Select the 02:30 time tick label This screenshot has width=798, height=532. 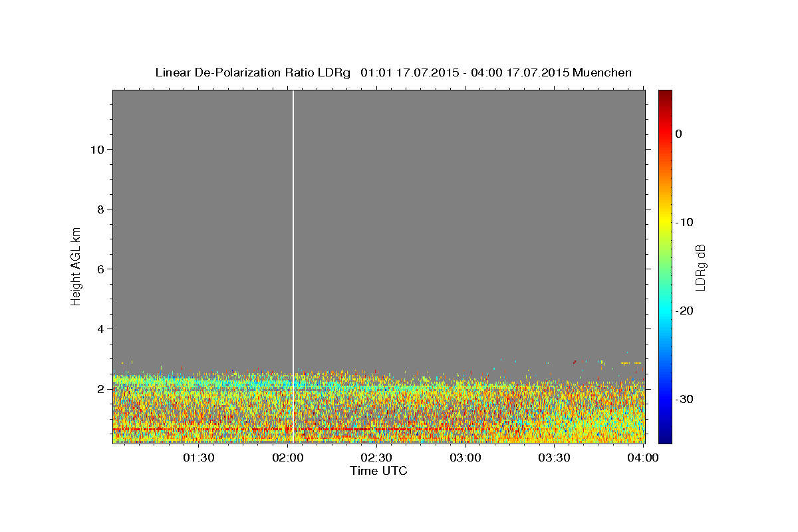point(376,458)
